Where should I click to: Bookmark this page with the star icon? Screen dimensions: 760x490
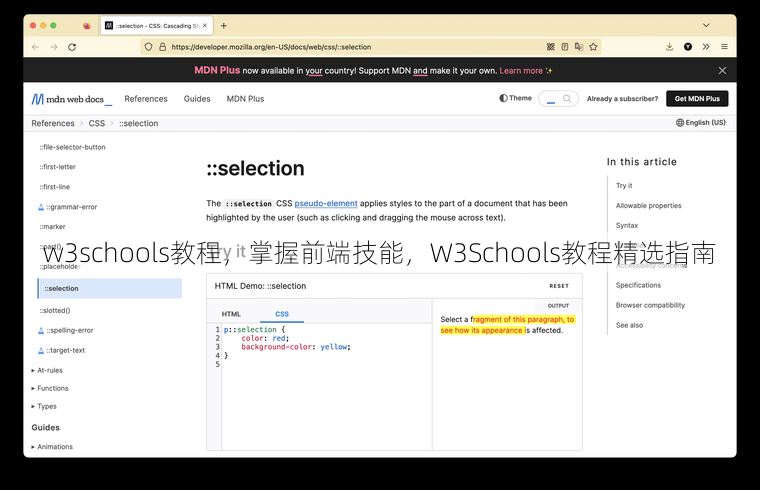point(593,47)
